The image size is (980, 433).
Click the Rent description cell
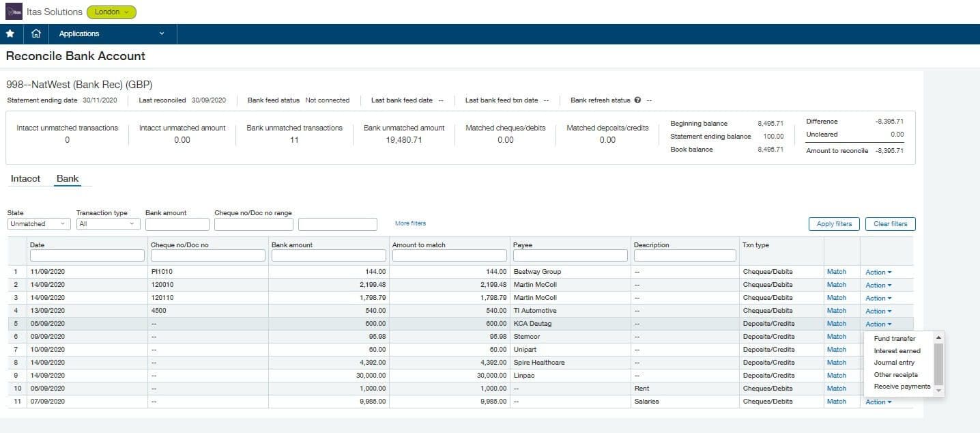click(641, 389)
